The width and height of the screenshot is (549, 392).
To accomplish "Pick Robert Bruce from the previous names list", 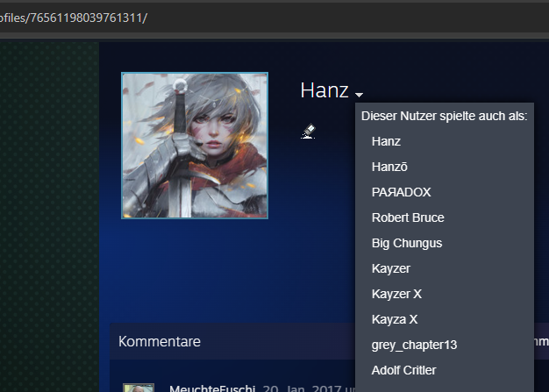I will pyautogui.click(x=408, y=217).
